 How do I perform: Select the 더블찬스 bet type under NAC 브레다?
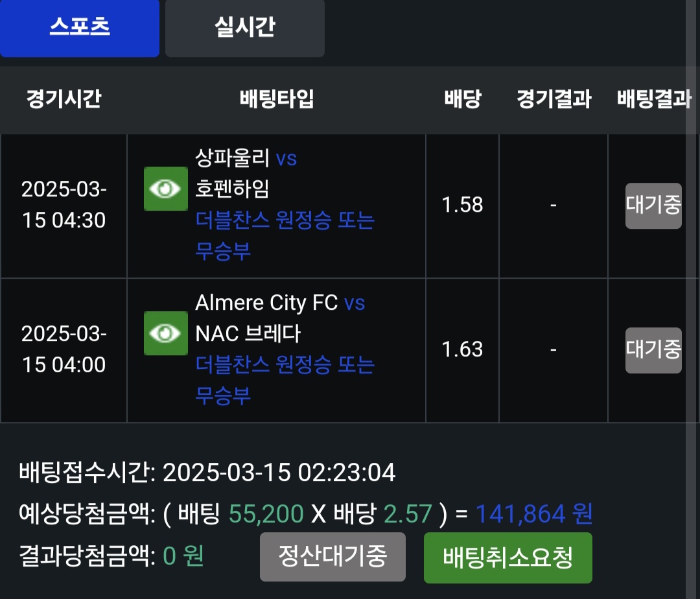point(285,380)
